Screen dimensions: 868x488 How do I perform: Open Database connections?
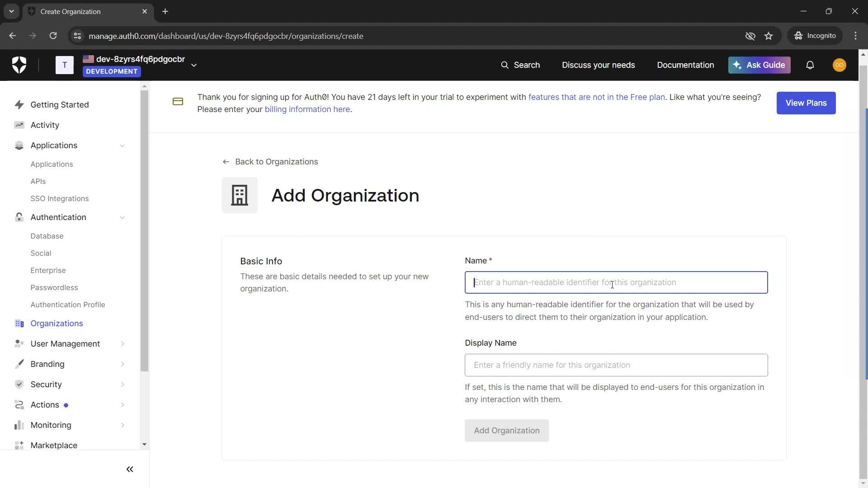click(x=47, y=236)
